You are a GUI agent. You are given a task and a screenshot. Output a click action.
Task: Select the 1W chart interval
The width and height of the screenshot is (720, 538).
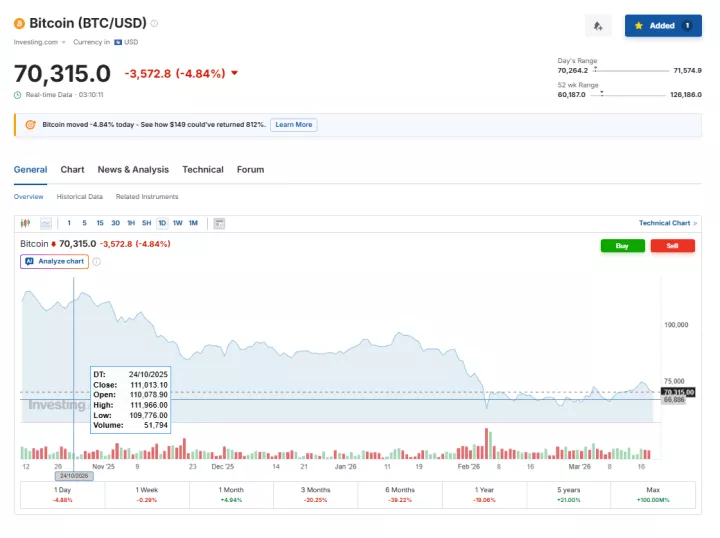click(177, 223)
